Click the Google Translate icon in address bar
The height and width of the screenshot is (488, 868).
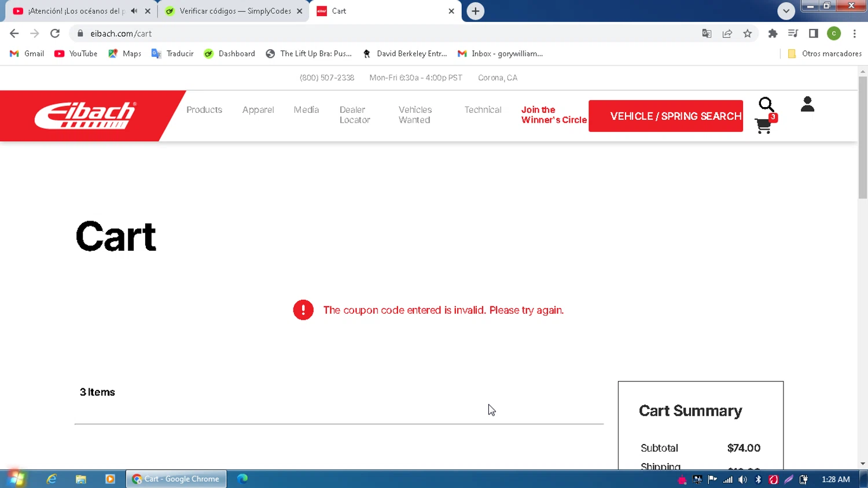point(707,34)
